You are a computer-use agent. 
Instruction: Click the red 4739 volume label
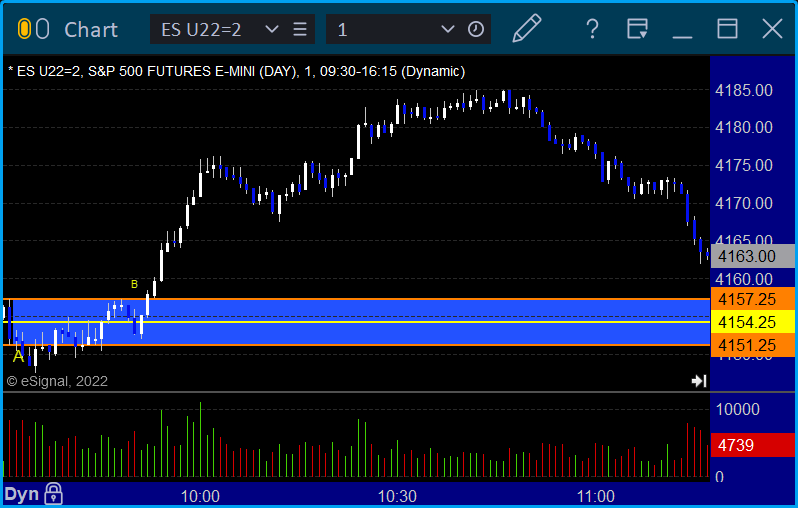pyautogui.click(x=753, y=445)
